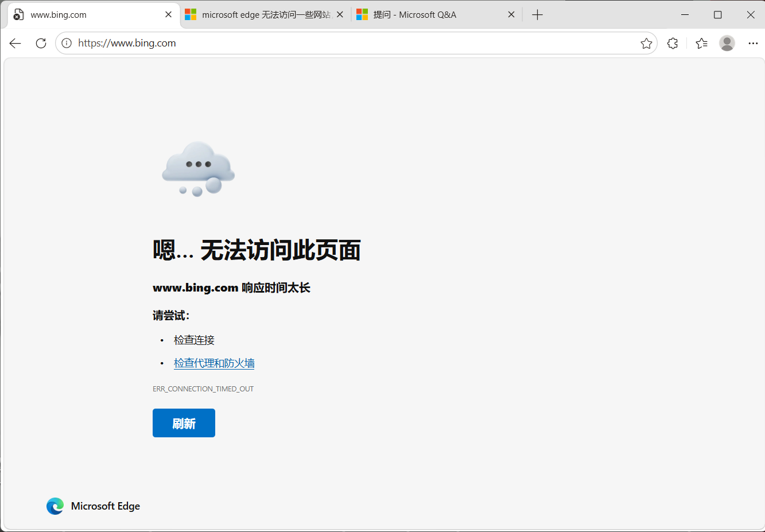
Task: Reload the page with the toolbar refresh icon
Action: 41,43
